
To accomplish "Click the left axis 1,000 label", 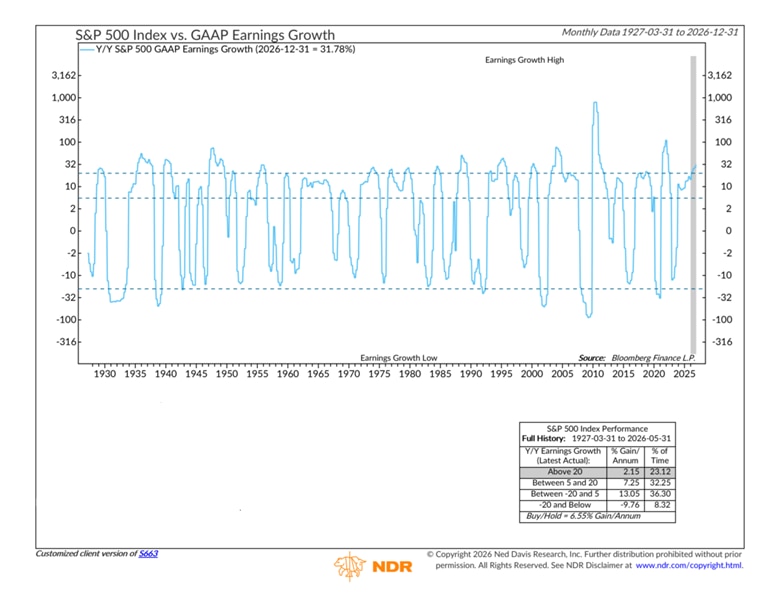I will (64, 98).
